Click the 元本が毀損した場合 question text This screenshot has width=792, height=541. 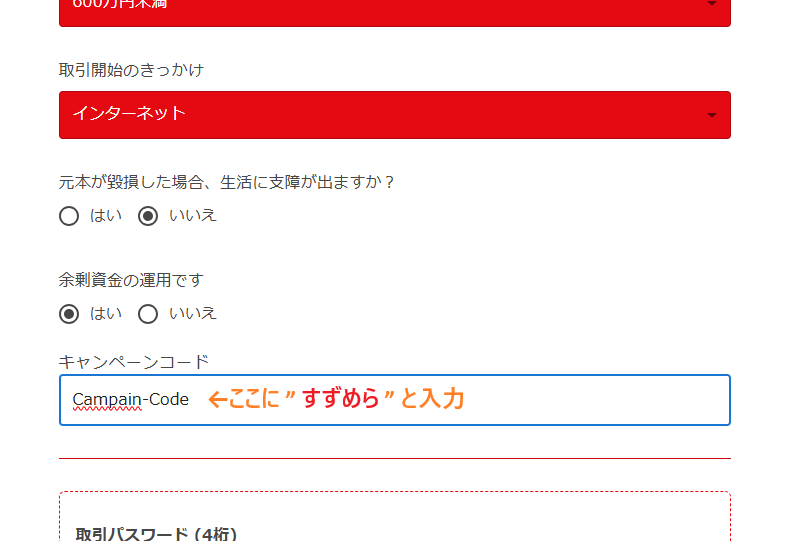pos(226,182)
